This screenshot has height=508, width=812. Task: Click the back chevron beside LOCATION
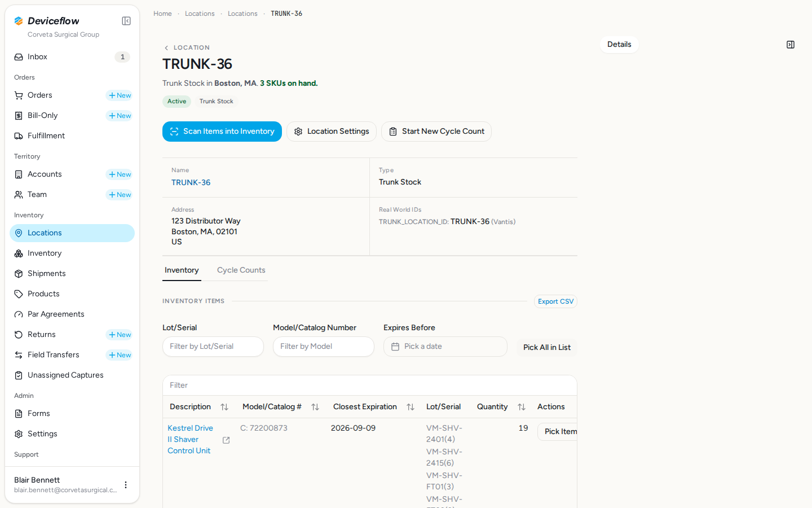coord(166,48)
